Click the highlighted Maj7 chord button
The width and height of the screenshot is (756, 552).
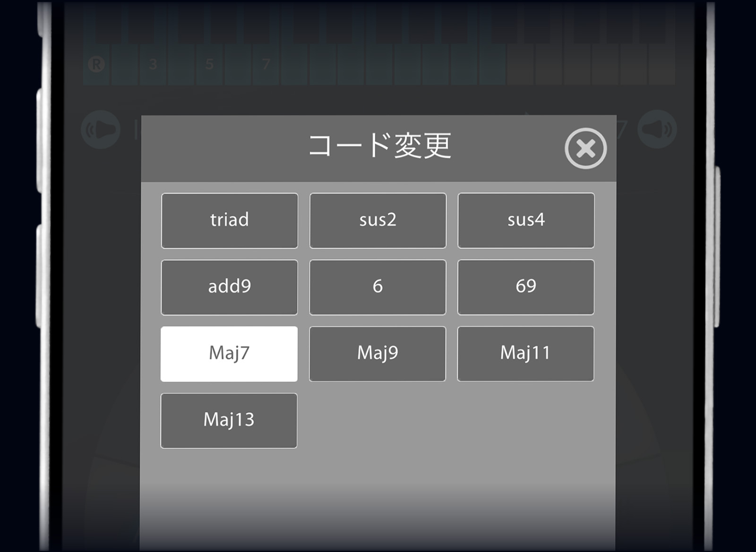point(229,354)
